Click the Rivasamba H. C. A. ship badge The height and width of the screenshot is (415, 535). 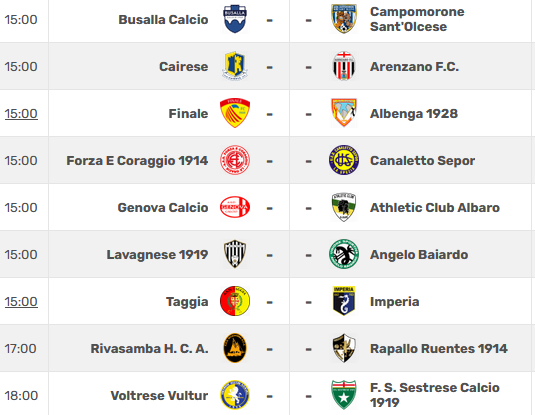tap(235, 348)
